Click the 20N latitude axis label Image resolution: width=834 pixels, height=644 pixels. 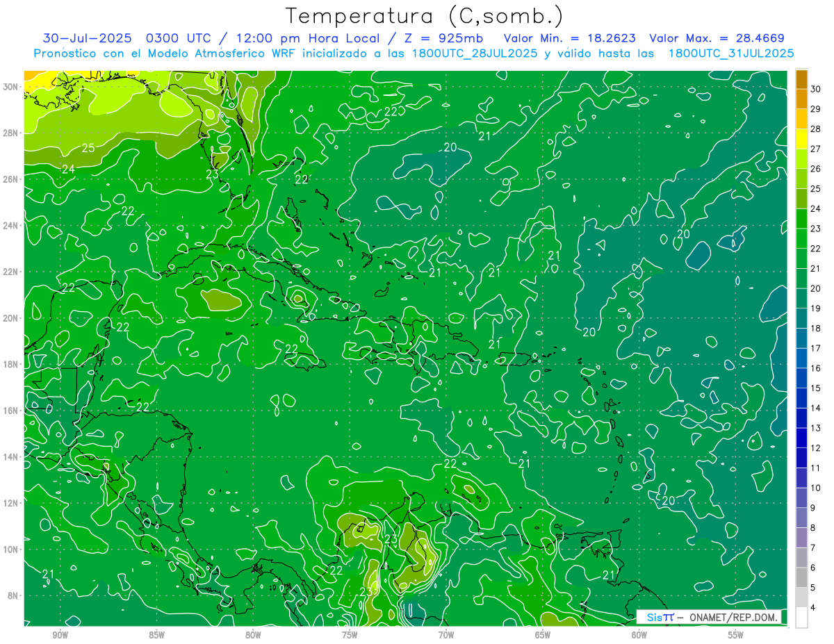click(x=10, y=318)
